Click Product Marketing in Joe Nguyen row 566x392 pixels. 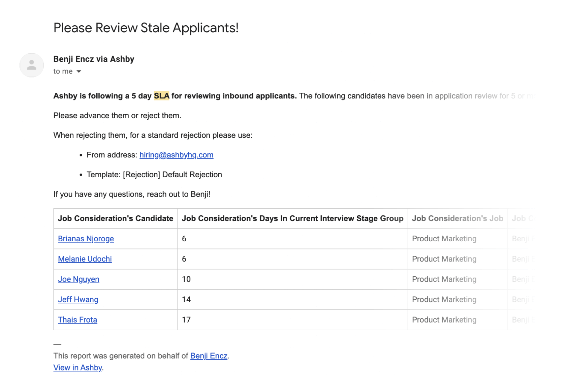point(444,279)
